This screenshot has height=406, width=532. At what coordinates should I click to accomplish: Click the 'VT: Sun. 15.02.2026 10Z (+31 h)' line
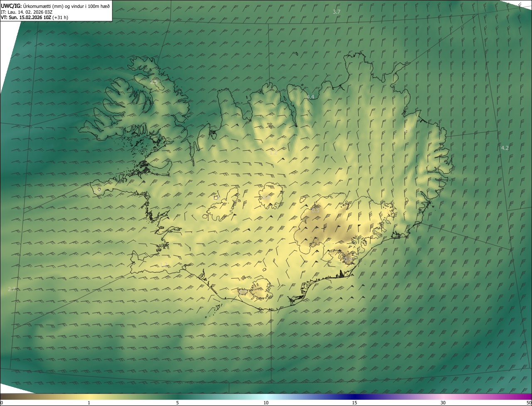coord(34,17)
